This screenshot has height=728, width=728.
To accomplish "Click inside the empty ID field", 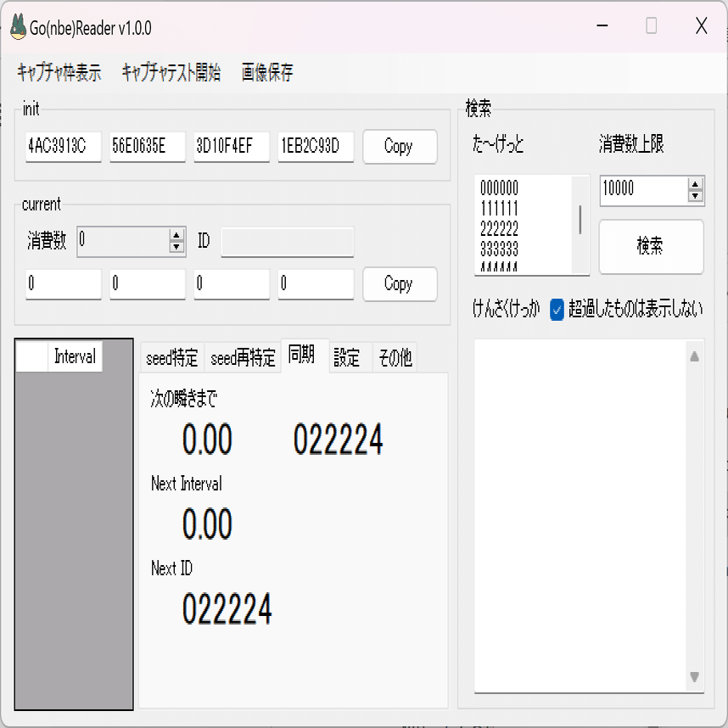I will (x=287, y=242).
